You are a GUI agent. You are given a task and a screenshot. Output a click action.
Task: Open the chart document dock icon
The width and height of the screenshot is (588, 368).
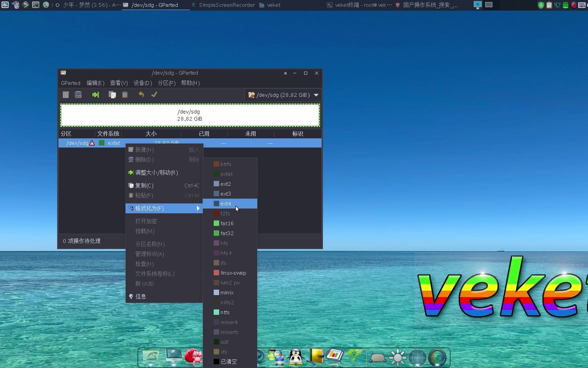point(335,355)
